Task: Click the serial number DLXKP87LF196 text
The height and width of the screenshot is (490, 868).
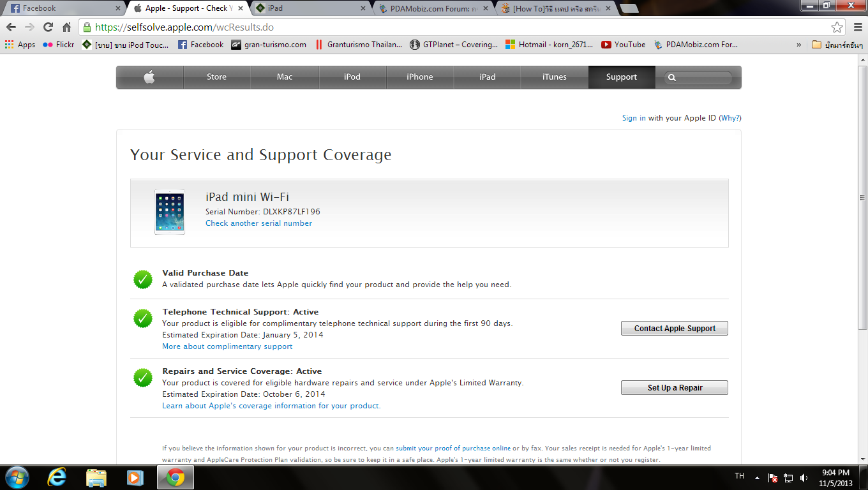Action: pos(292,212)
